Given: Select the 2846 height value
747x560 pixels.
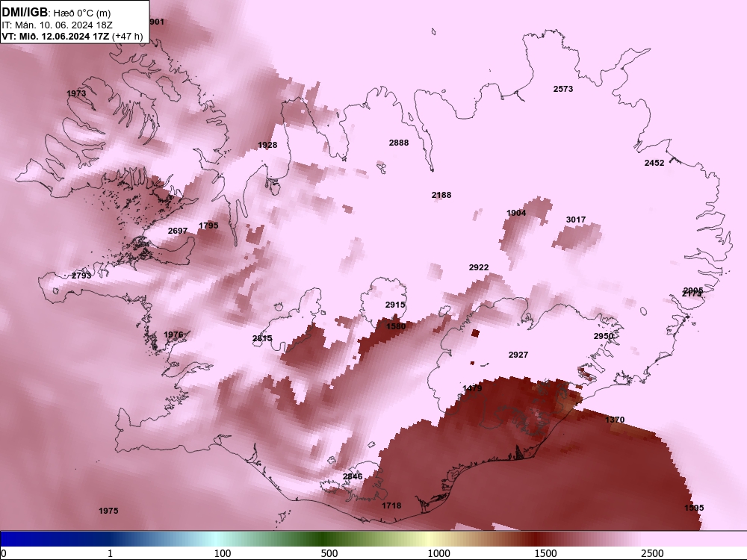Looking at the screenshot, I should (x=353, y=476).
